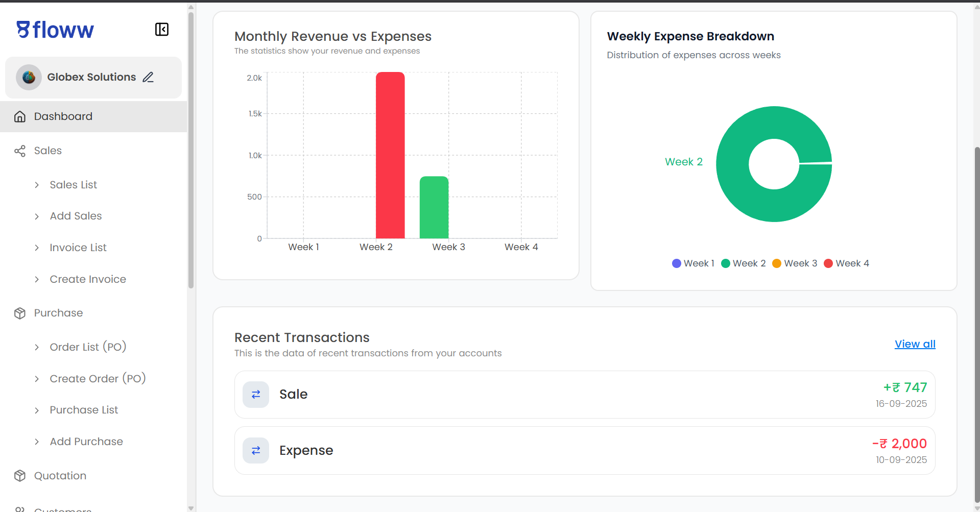980x512 pixels.
Task: Toggle Week 1 legend in expense breakdown
Action: 692,263
